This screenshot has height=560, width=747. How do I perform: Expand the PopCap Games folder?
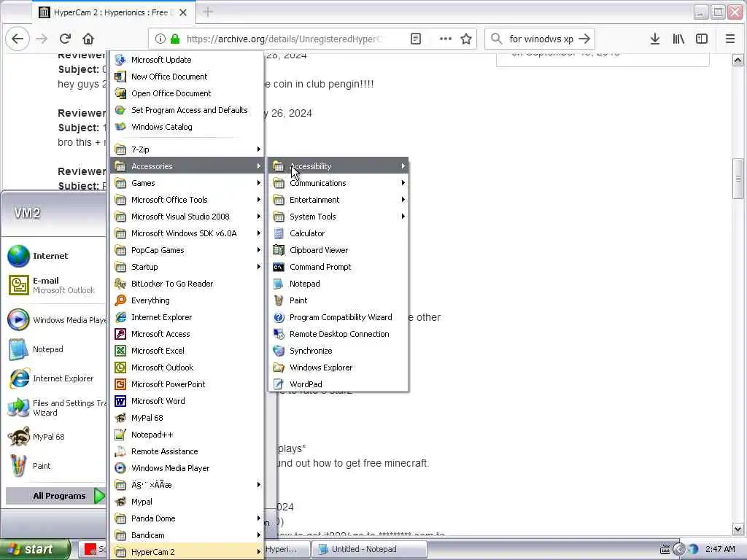(187, 250)
